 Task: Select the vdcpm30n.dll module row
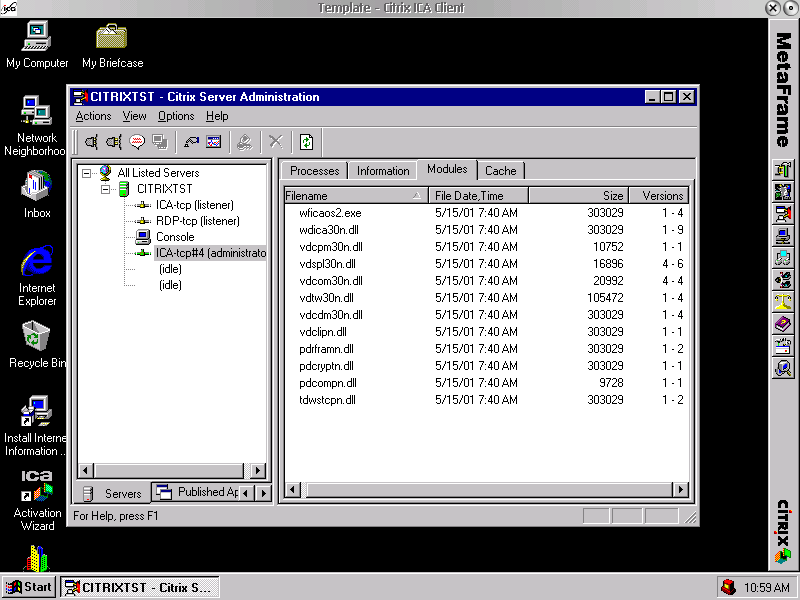486,247
